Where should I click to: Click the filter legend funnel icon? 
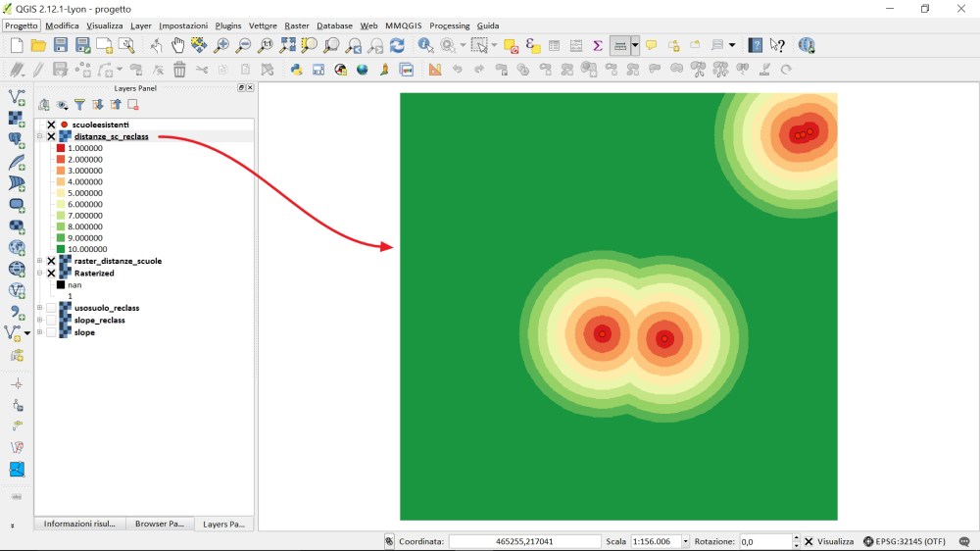pos(79,105)
